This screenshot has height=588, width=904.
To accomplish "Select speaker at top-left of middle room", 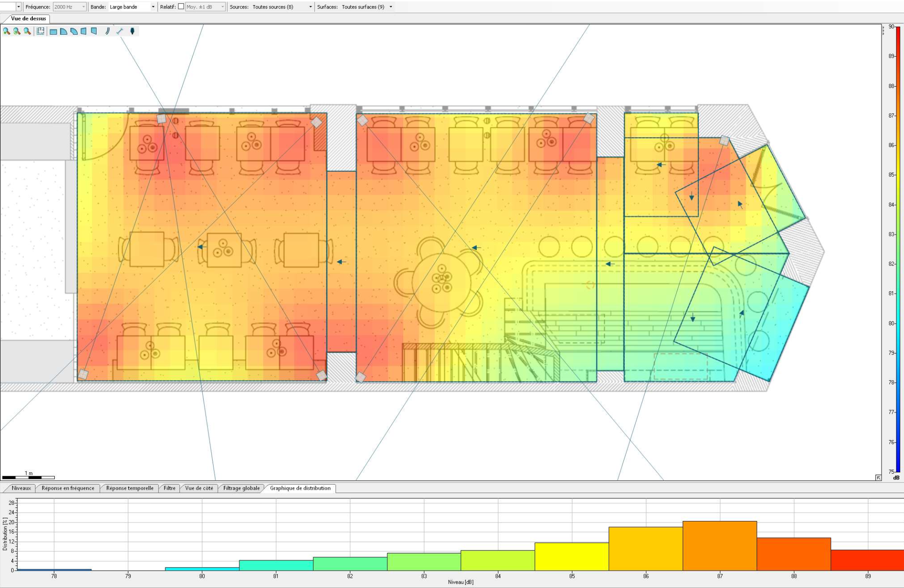I will [x=363, y=120].
